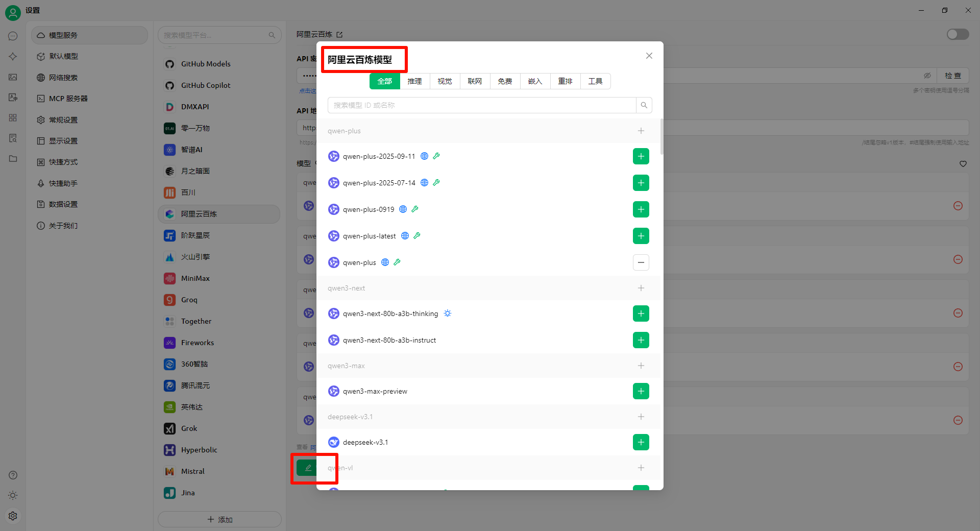Toggle theme with sun sidebar icon
The height and width of the screenshot is (531, 980).
point(13,495)
